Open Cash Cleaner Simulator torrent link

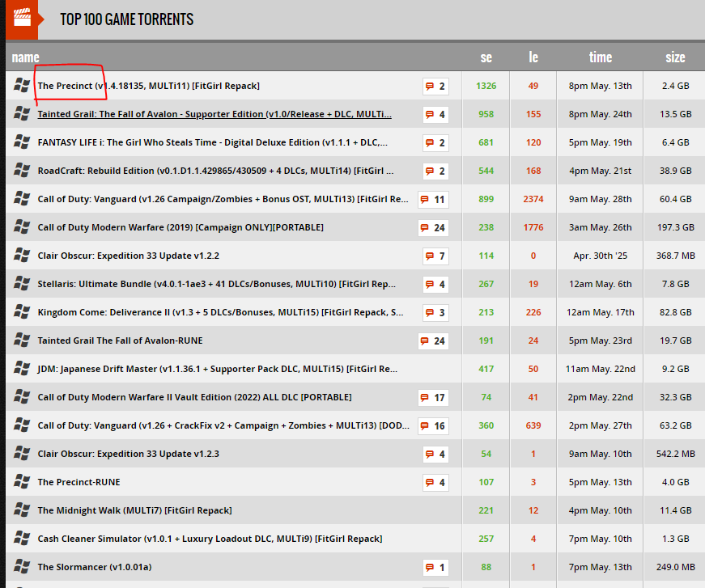click(210, 539)
